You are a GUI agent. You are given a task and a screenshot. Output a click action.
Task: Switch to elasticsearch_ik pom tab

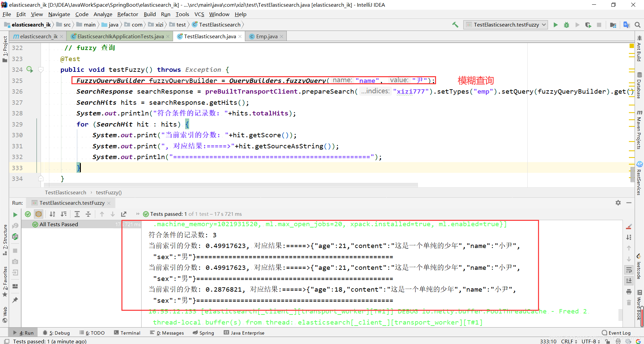tap(39, 36)
